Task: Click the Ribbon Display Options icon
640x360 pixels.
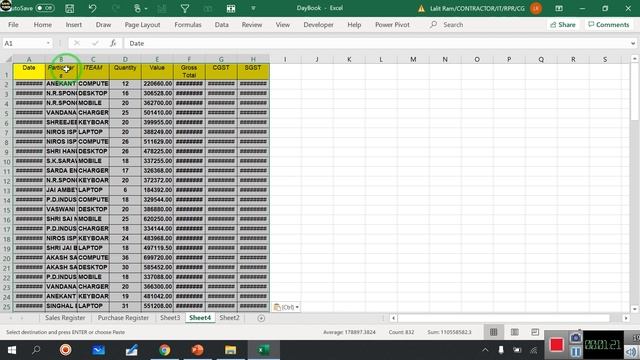Action: 559,8
